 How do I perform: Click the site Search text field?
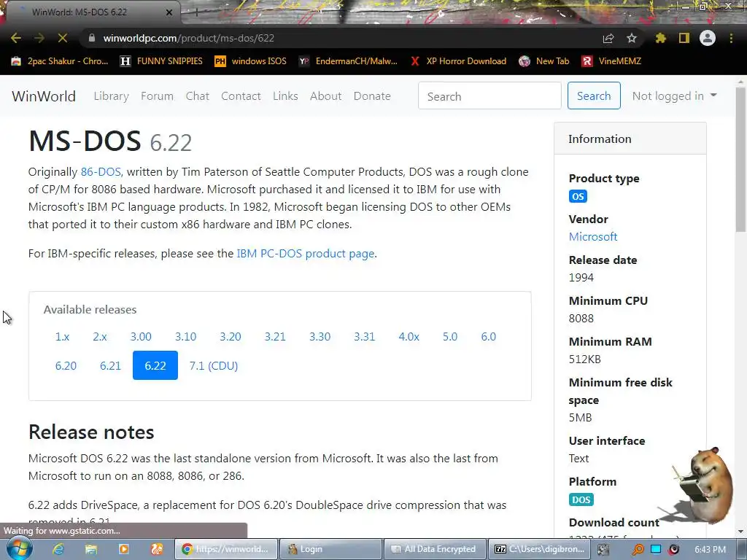[x=489, y=96]
